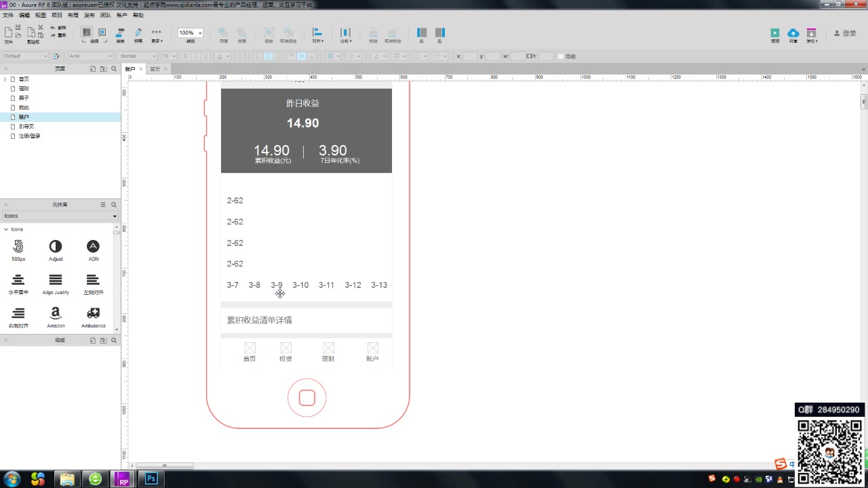The width and height of the screenshot is (868, 488).
Task: Click the Undo (撤销) button
Action: click(58, 28)
